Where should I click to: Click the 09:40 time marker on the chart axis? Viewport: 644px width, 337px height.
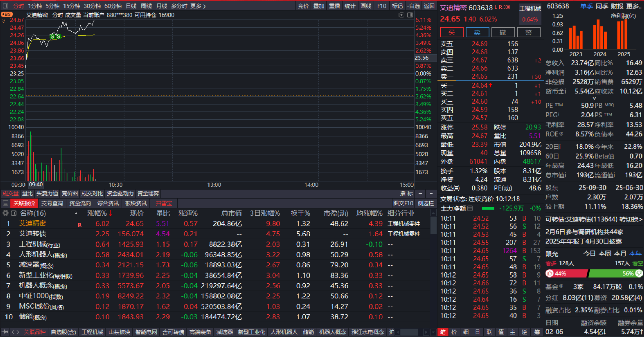tap(36, 185)
